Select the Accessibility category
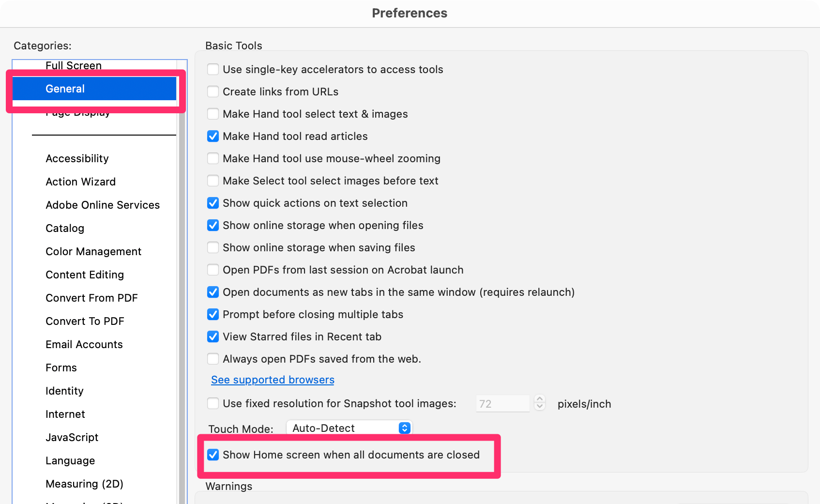 click(x=77, y=158)
